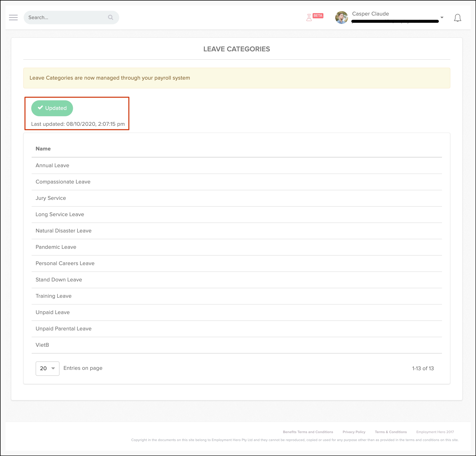Open the Privacy Policy link
Viewport: 476px width, 456px height.
[x=354, y=432]
